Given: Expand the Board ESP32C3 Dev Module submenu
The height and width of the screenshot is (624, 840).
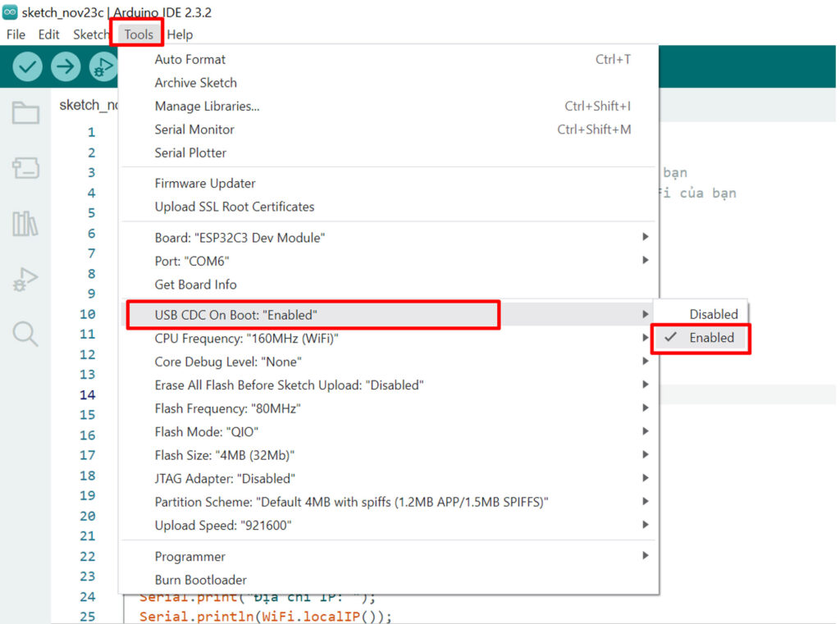Looking at the screenshot, I should coord(241,238).
